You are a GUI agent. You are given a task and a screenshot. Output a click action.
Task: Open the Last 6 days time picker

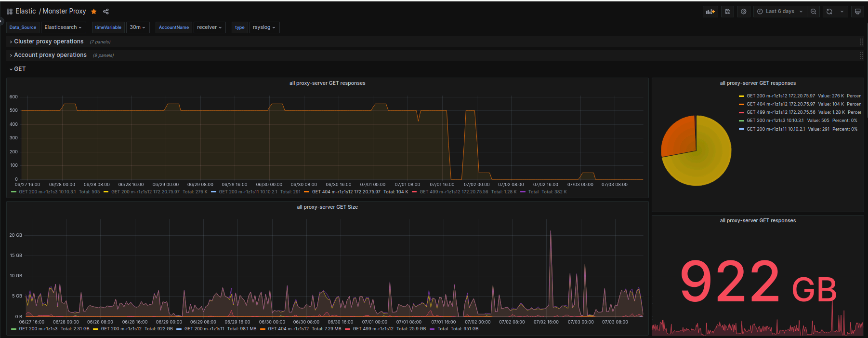point(779,12)
